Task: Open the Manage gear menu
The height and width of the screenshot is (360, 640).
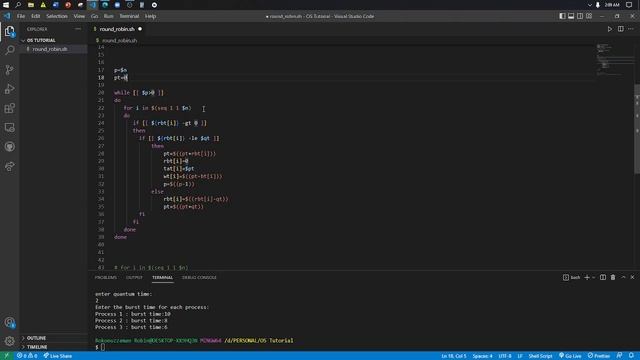Action: point(10,341)
